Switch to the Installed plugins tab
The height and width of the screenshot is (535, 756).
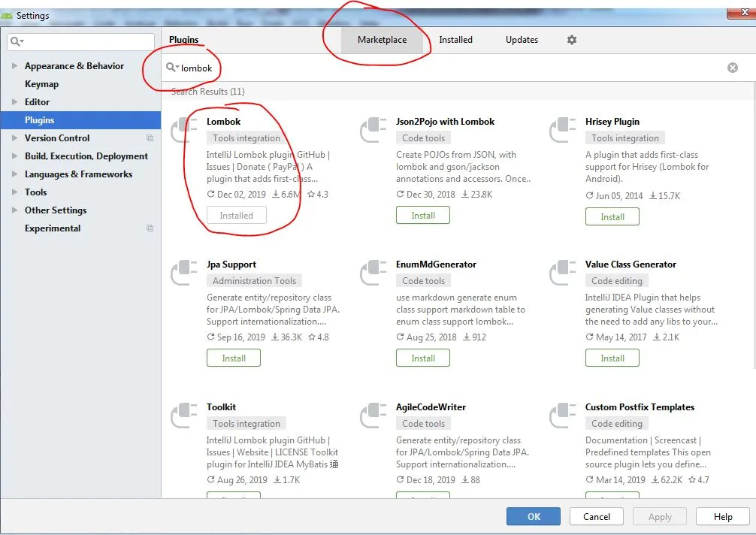tap(455, 40)
